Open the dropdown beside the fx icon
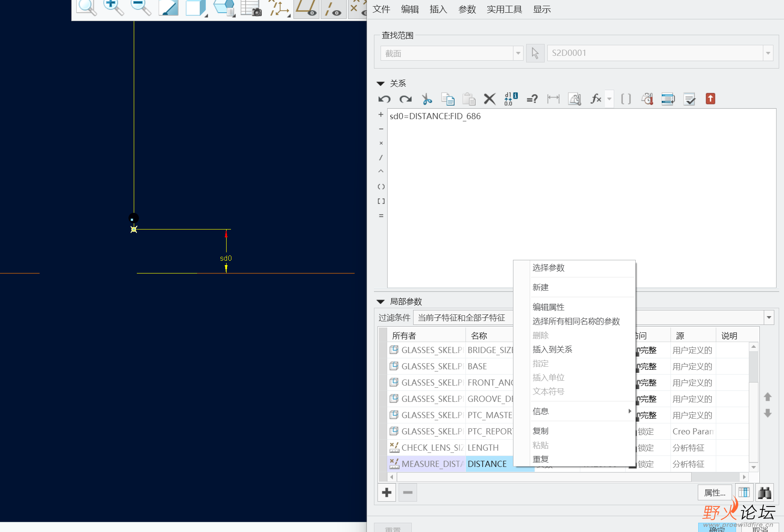This screenshot has width=784, height=532. [609, 99]
